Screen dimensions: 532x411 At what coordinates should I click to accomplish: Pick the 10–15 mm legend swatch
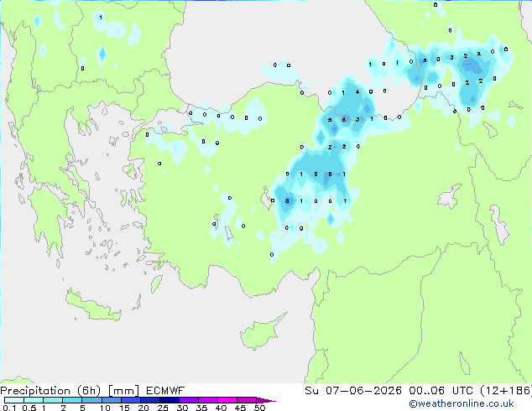point(111,400)
